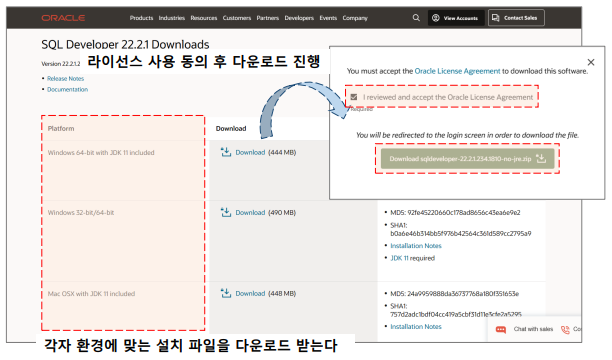The height and width of the screenshot is (360, 612).
Task: Open the Customers menu
Action: [237, 18]
